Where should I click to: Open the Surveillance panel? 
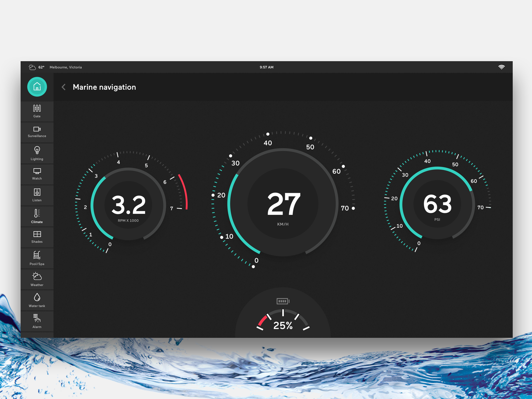tap(37, 132)
